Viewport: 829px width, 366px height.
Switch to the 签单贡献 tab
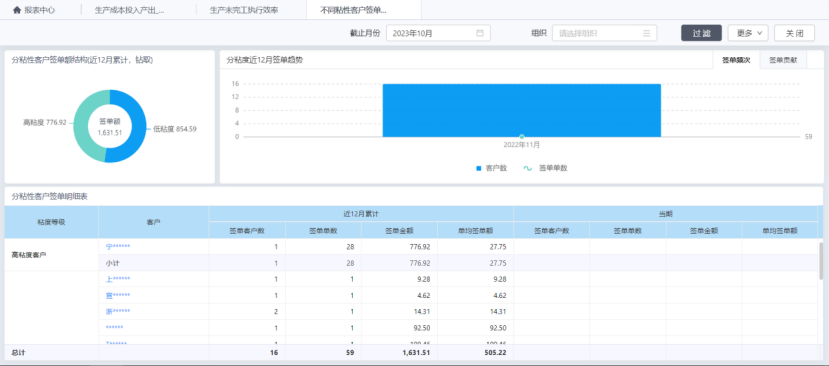tap(783, 60)
